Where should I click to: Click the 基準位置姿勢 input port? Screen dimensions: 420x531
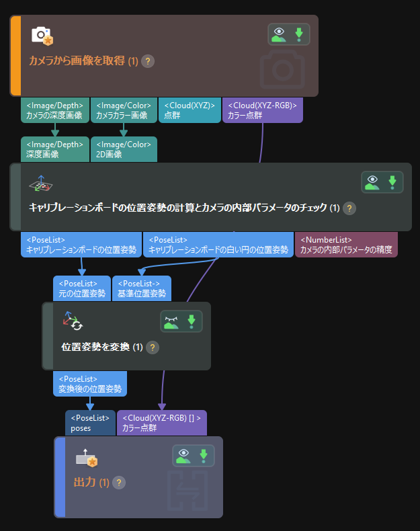tap(142, 288)
